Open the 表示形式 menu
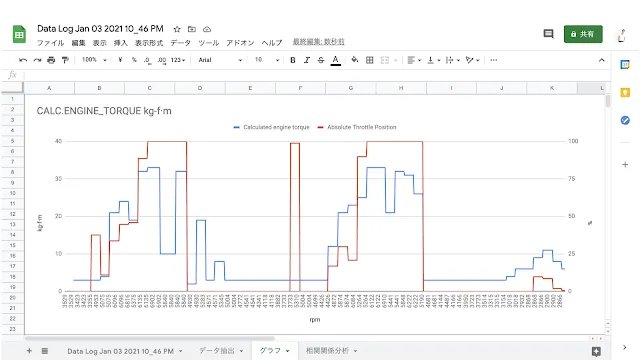Viewport: 640px width, 360px height. [x=149, y=42]
